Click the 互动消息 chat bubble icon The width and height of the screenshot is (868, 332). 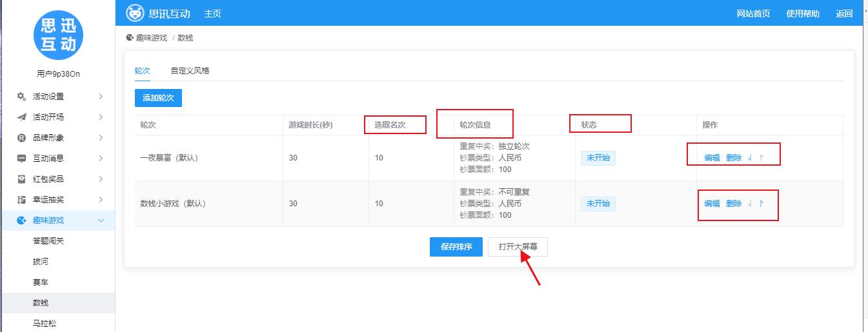coord(21,159)
